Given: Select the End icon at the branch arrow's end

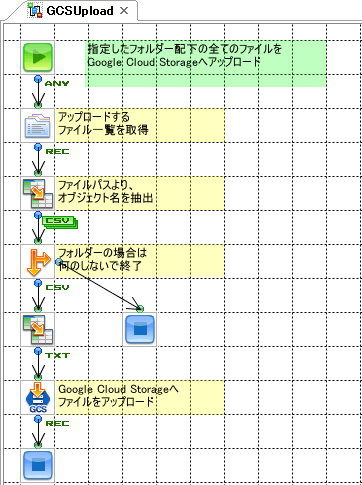Looking at the screenshot, I should pyautogui.click(x=140, y=330).
